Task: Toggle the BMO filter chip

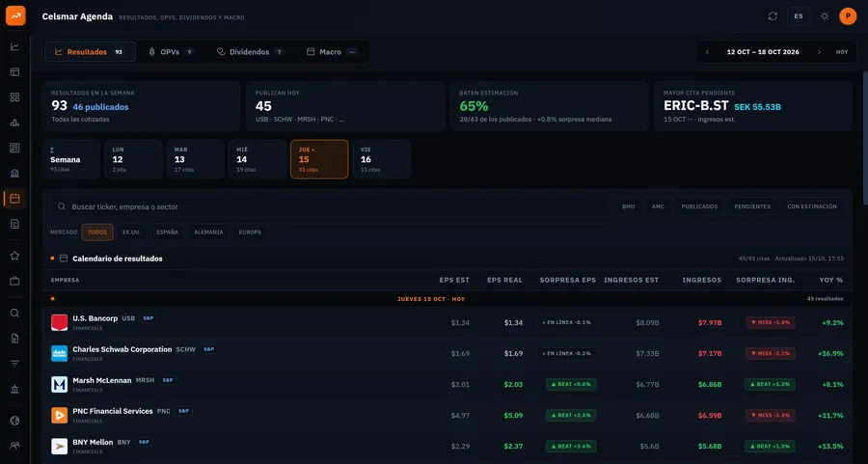Action: click(x=628, y=206)
